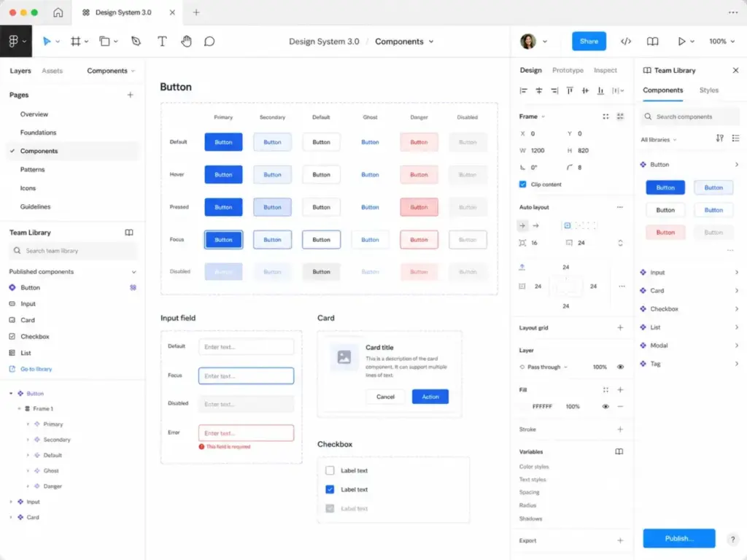Viewport: 747px width, 560px height.
Task: Open Variables book icon
Action: [x=619, y=451]
